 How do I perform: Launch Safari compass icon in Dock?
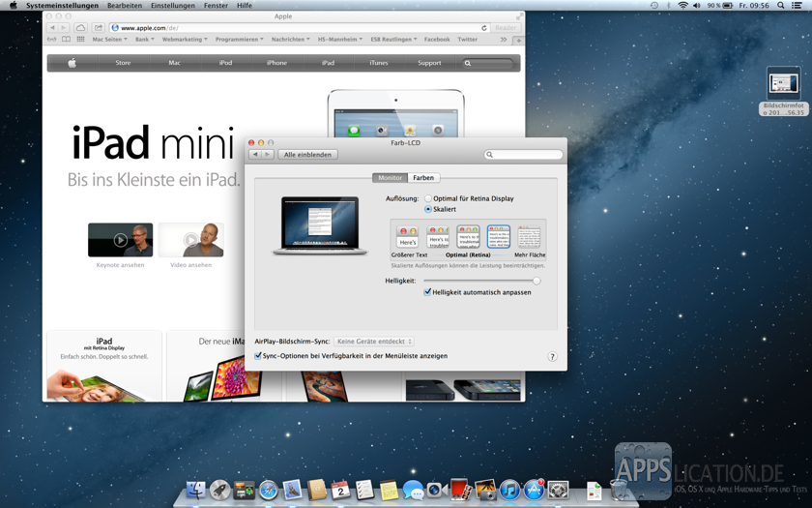coord(269,490)
